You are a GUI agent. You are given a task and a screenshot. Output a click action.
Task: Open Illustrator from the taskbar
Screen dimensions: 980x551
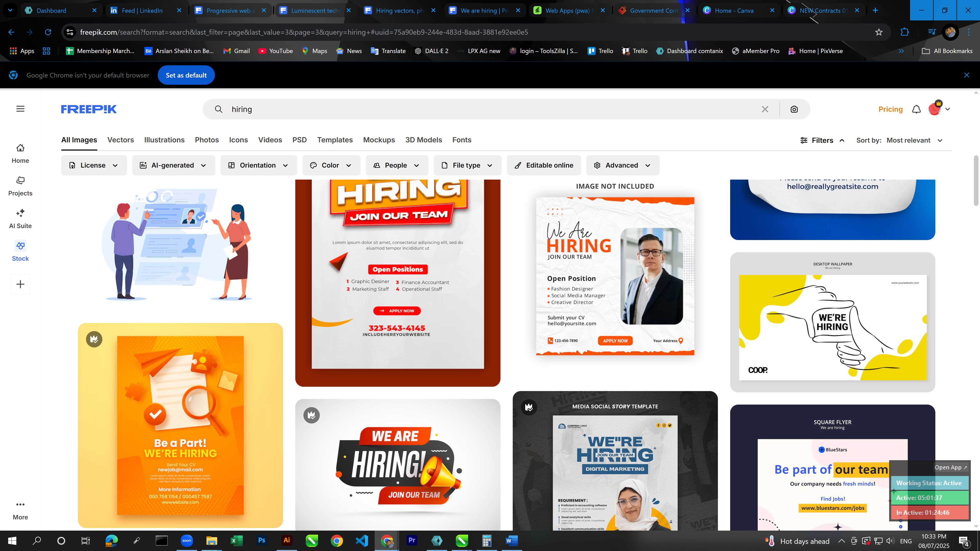(x=286, y=540)
